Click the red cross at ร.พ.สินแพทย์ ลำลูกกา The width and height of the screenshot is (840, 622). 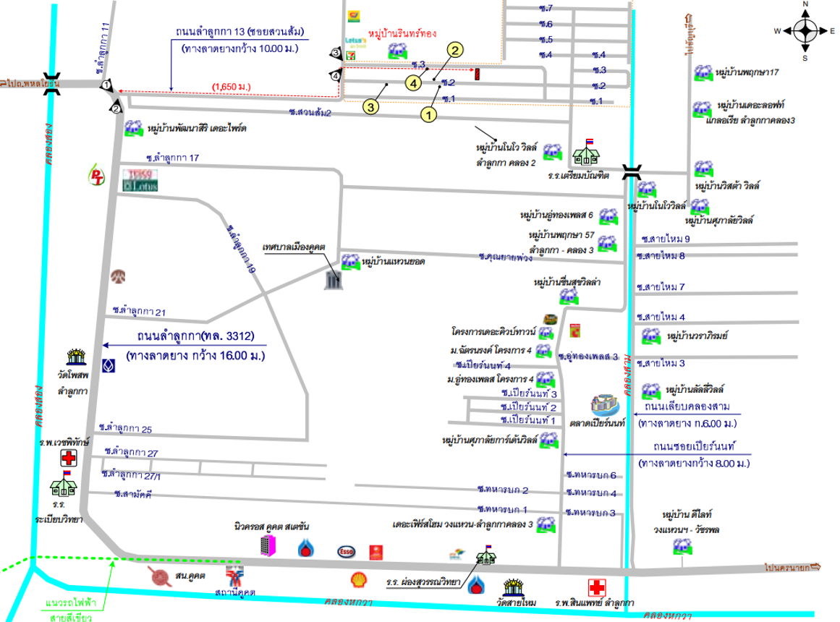pos(597,587)
